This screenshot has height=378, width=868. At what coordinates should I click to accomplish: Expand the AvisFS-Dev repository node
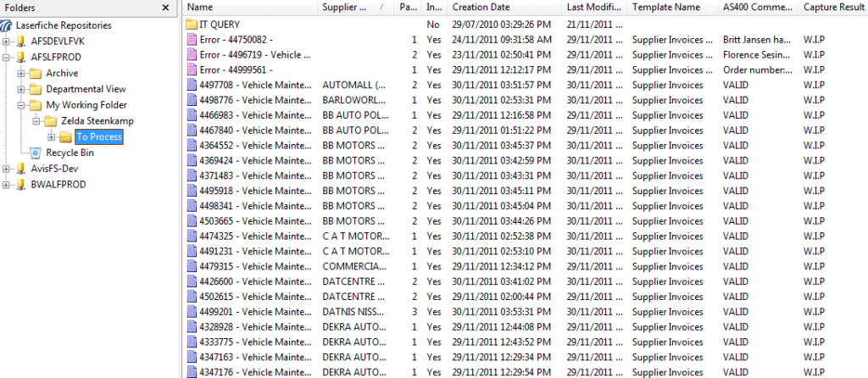tap(6, 169)
